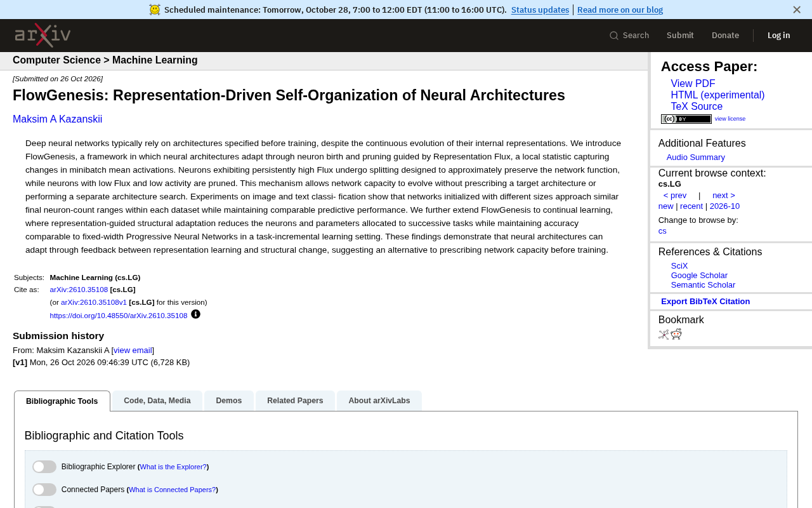Open the arXiv logo home link
The image size is (812, 508).
pyautogui.click(x=43, y=35)
